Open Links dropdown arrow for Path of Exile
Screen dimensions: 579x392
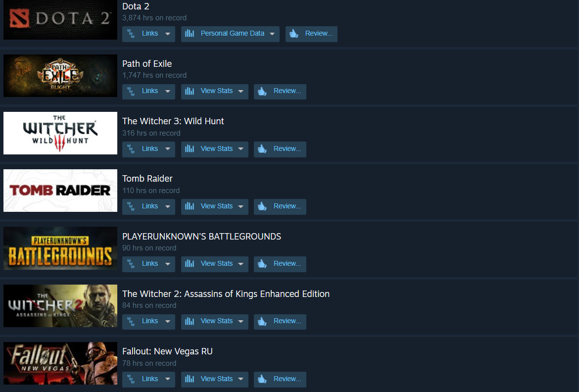168,91
